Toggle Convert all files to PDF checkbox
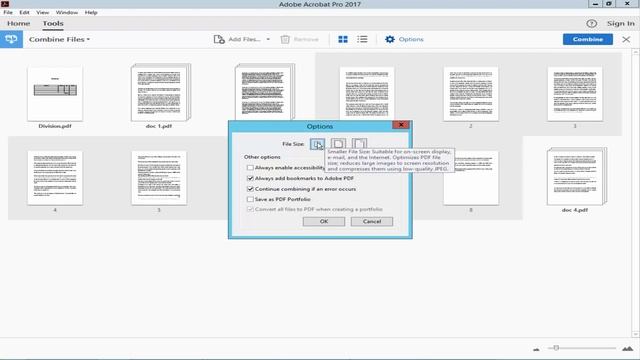Image resolution: width=640 pixels, height=360 pixels. [250, 209]
